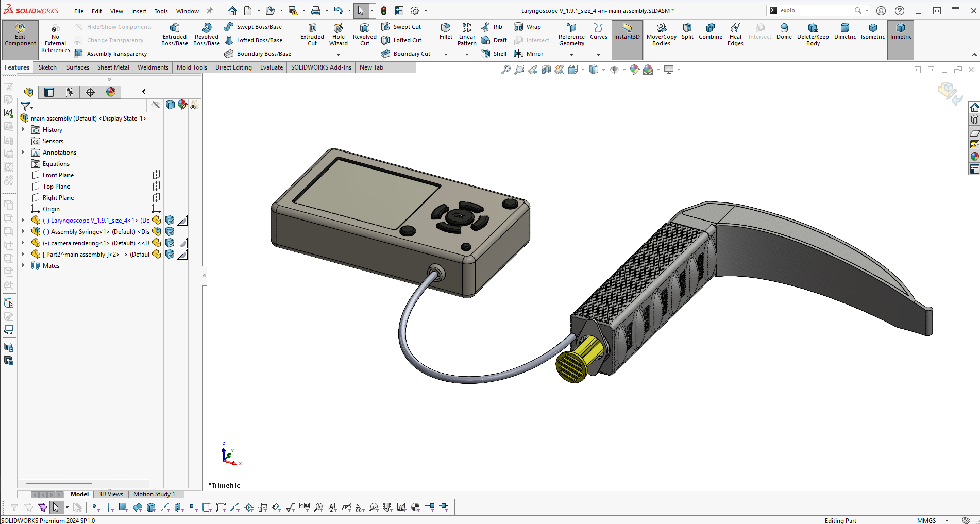Select Revolved Boss/Base tool

tap(207, 35)
